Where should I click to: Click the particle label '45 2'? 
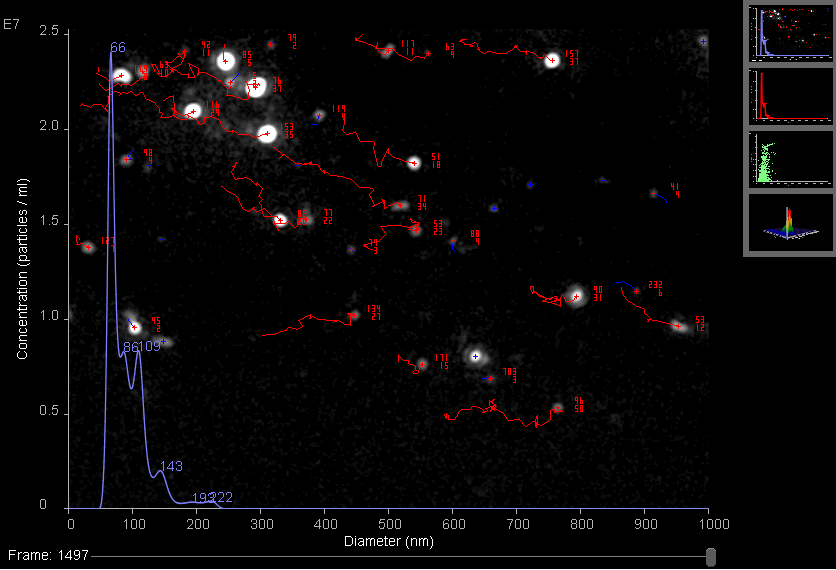point(156,325)
